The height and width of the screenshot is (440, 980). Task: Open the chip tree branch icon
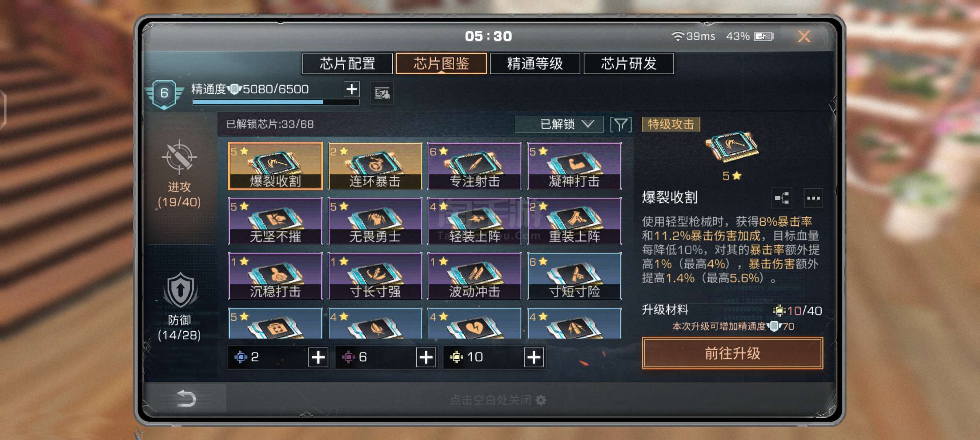782,198
